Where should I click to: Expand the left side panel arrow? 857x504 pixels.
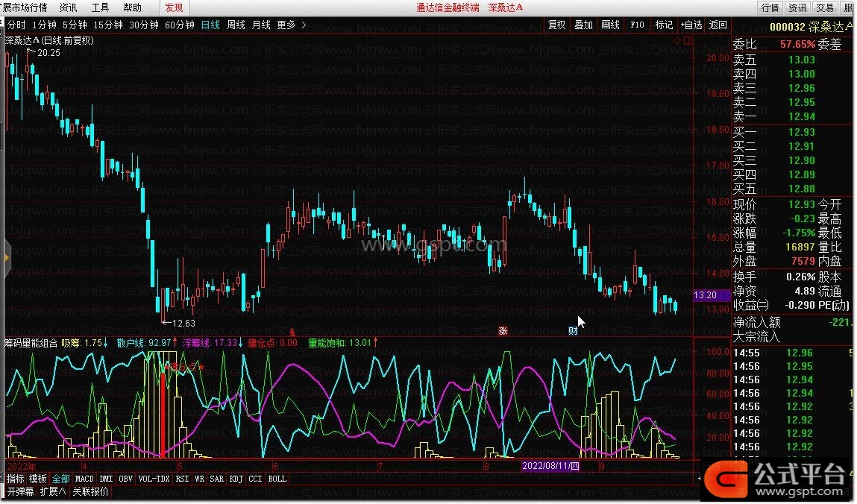point(7,258)
